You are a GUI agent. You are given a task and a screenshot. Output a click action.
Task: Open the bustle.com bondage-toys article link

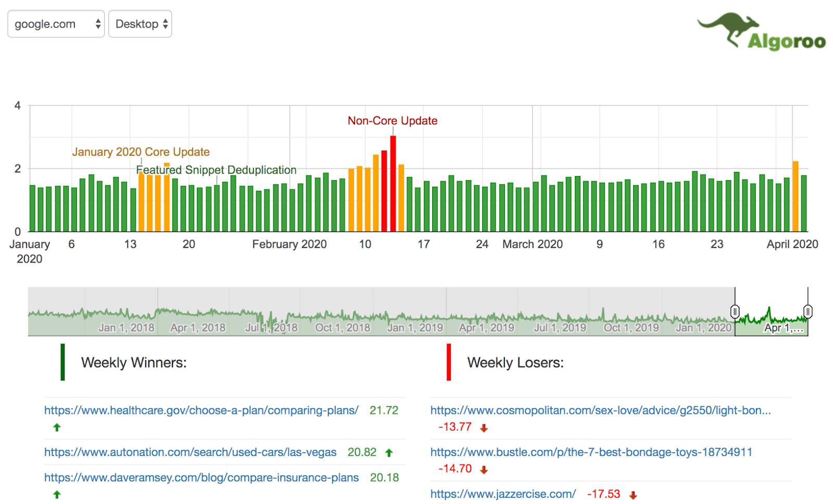[591, 452]
